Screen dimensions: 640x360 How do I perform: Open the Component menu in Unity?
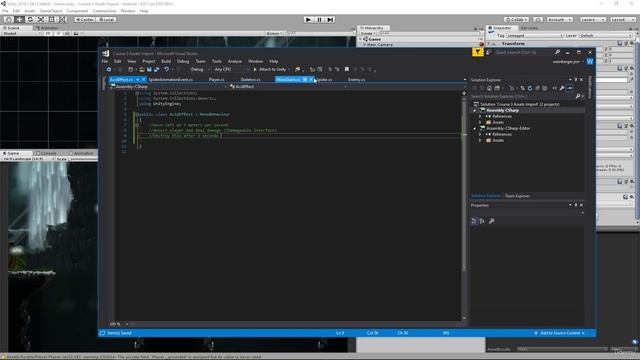77,11
